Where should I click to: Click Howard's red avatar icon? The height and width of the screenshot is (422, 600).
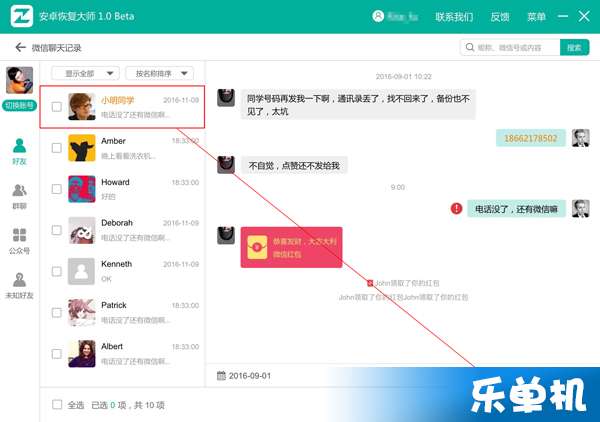[82, 189]
